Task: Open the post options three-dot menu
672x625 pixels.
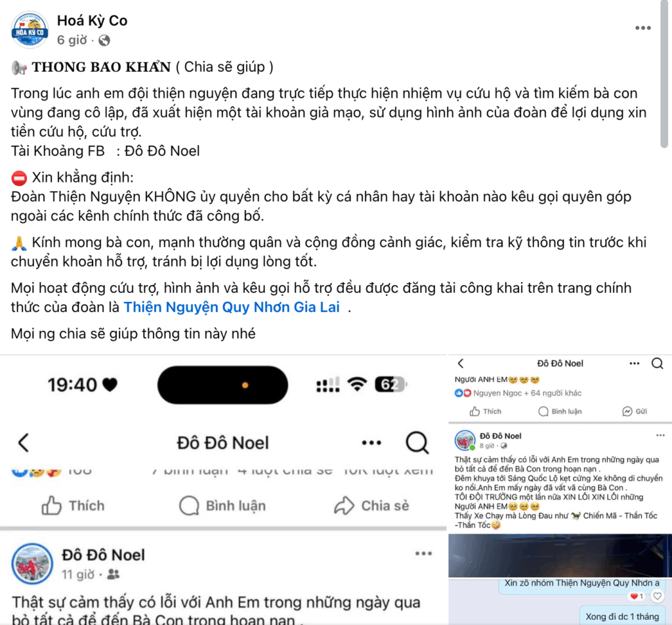Action: pyautogui.click(x=643, y=28)
